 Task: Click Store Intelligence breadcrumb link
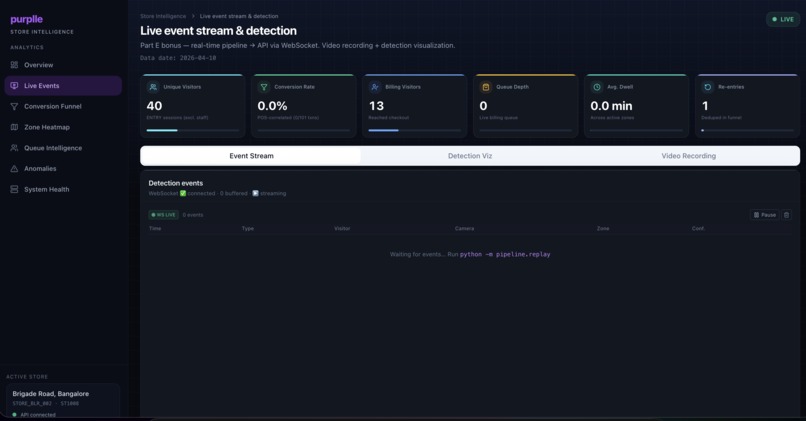click(163, 16)
